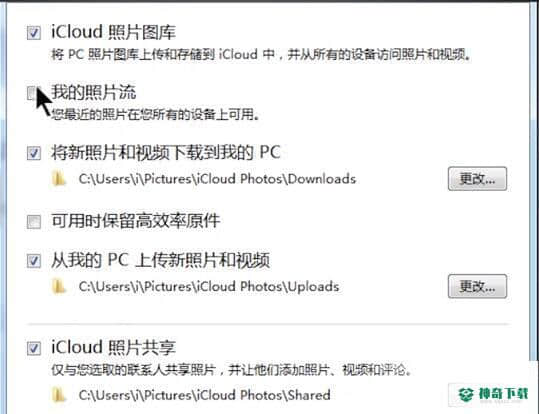Viewport: 539px width, 414px height.
Task: Toggle 将新照片和视频下载到我的 PC checkbox
Action: 34,153
